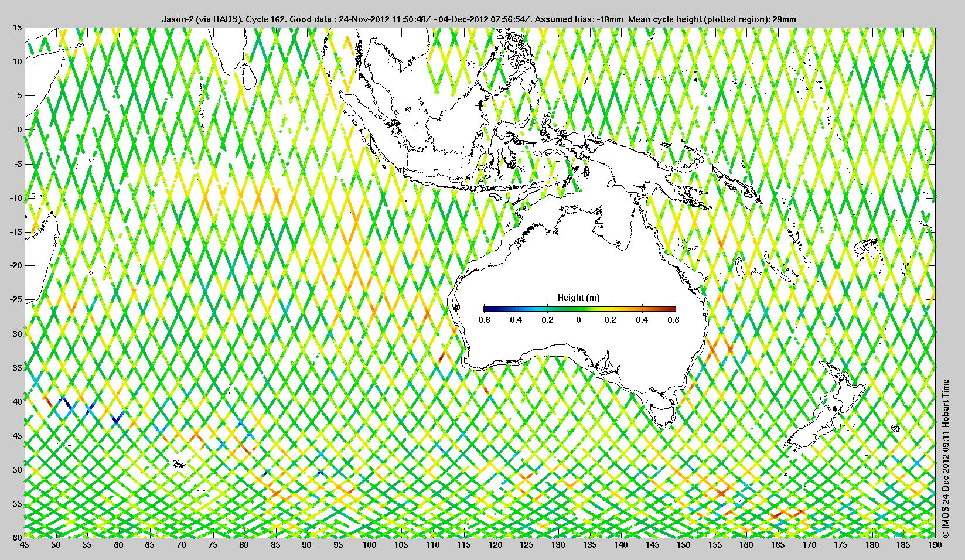The width and height of the screenshot is (965, 560).
Task: Click longitude tick label 115
Action: tap(463, 545)
